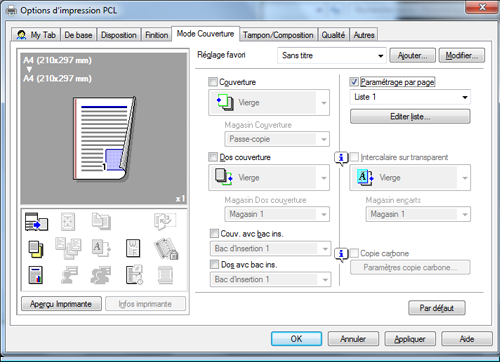Toggle the Copie carbone checkbox

pyautogui.click(x=354, y=253)
